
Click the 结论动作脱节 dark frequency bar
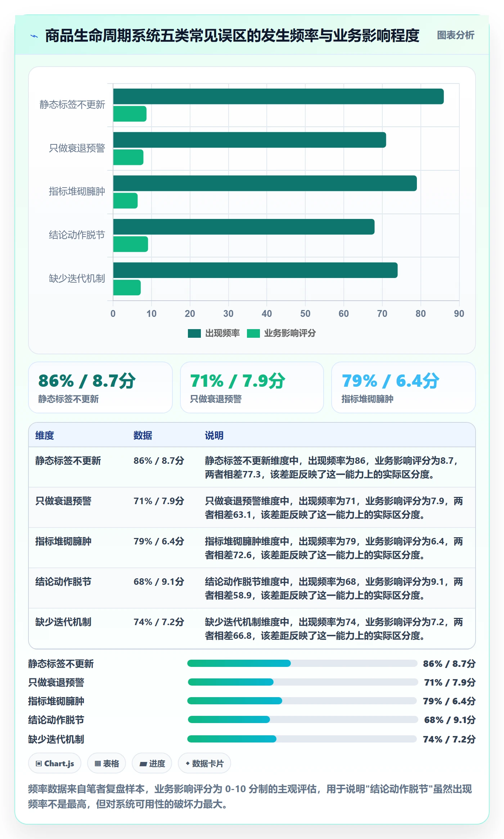click(244, 227)
